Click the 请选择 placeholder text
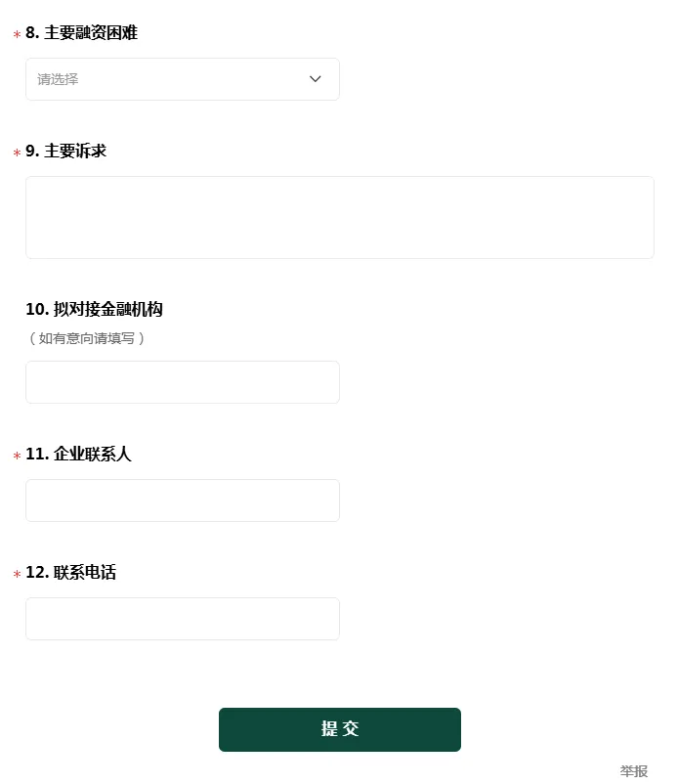Image resolution: width=678 pixels, height=784 pixels. [58, 79]
